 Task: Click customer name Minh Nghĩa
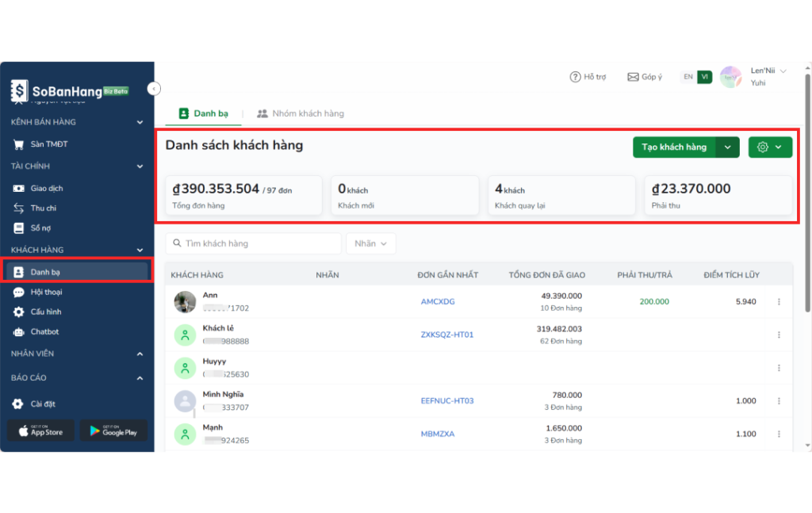pos(223,394)
